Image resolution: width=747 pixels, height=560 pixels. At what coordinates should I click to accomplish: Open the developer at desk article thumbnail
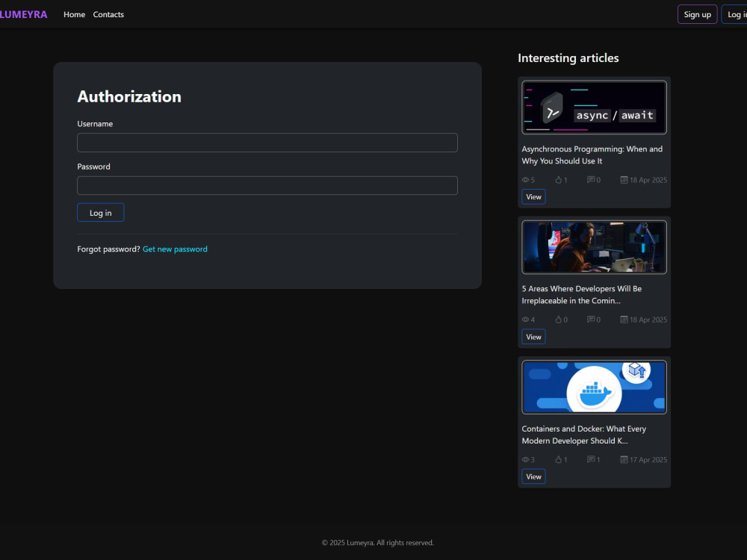click(594, 247)
